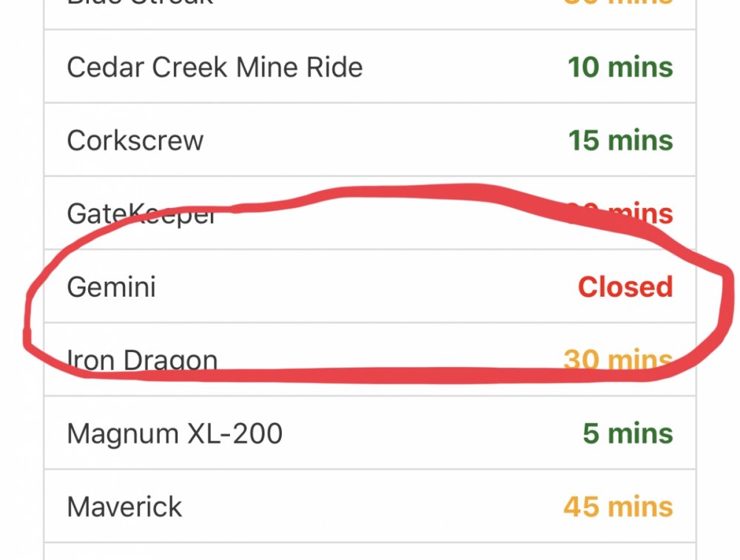The width and height of the screenshot is (740, 560).
Task: Click the 15 mins wait time for Corkscrew
Action: coord(620,141)
